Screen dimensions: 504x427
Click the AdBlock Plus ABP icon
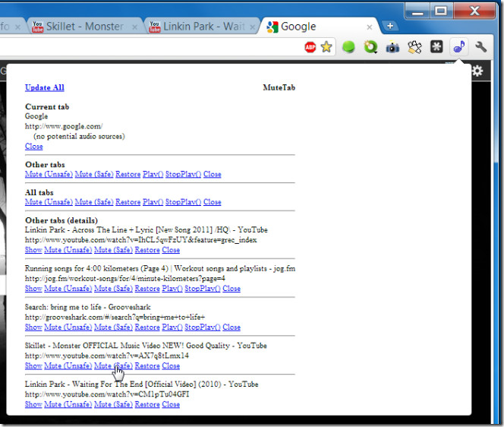310,47
